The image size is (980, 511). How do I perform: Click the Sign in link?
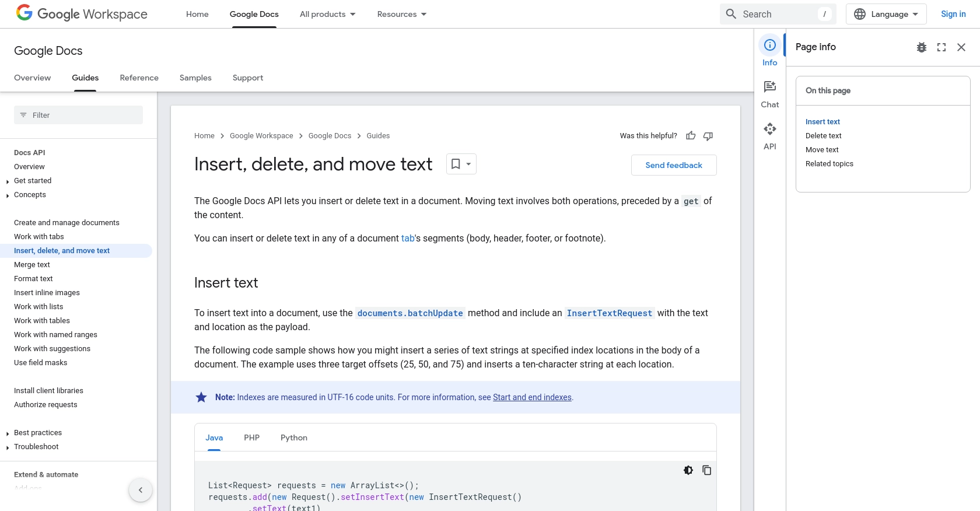click(x=953, y=14)
